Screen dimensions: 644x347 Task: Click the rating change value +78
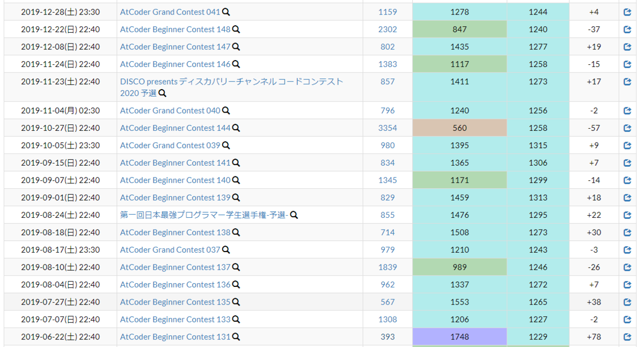(594, 337)
